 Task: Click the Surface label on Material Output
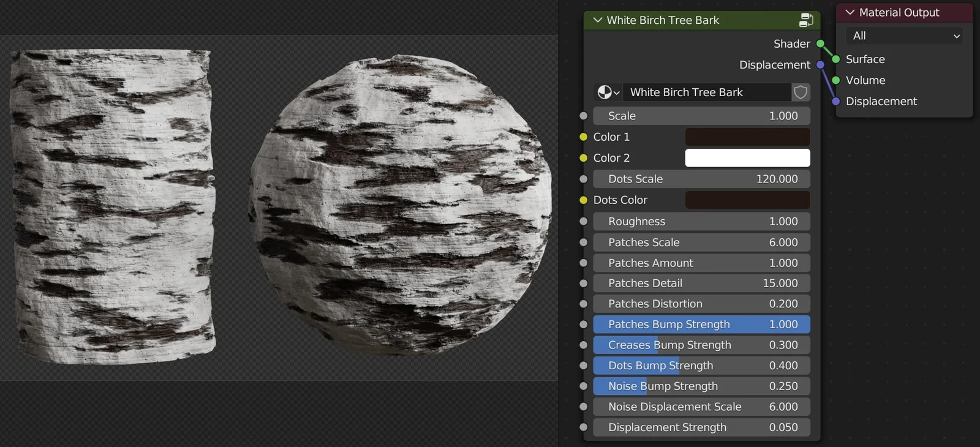pyautogui.click(x=865, y=59)
